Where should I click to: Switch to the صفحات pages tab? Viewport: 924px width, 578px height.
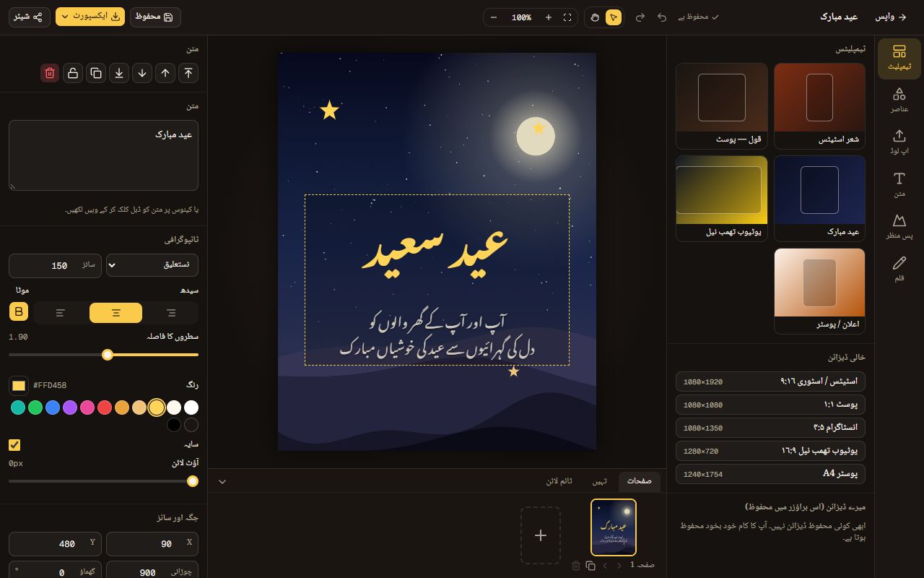pos(640,482)
